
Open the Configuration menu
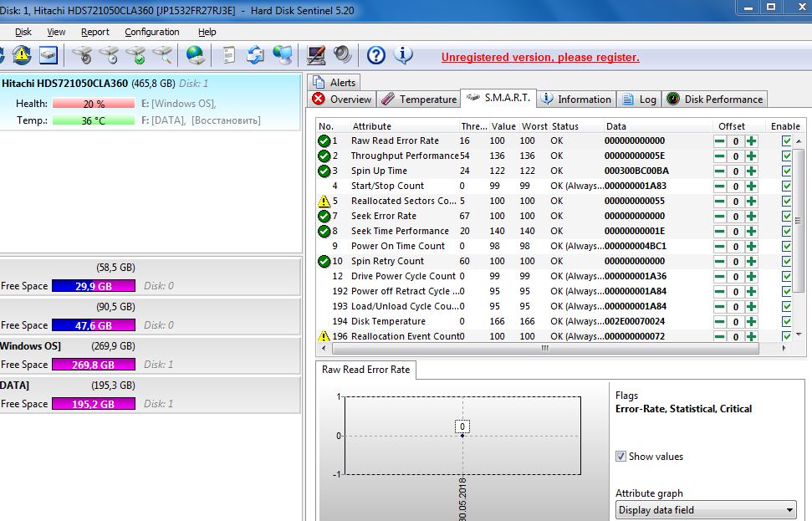pos(151,32)
